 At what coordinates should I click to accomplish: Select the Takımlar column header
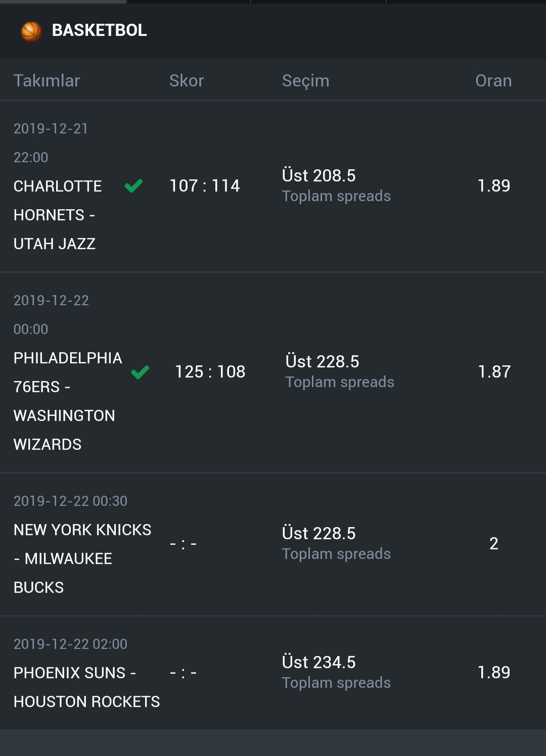pos(47,81)
